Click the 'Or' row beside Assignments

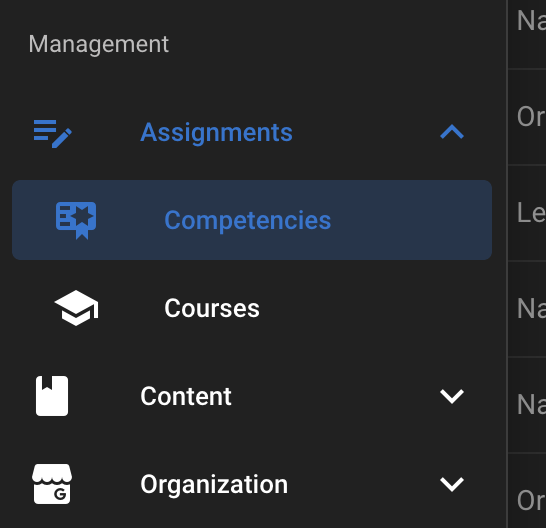(527, 117)
